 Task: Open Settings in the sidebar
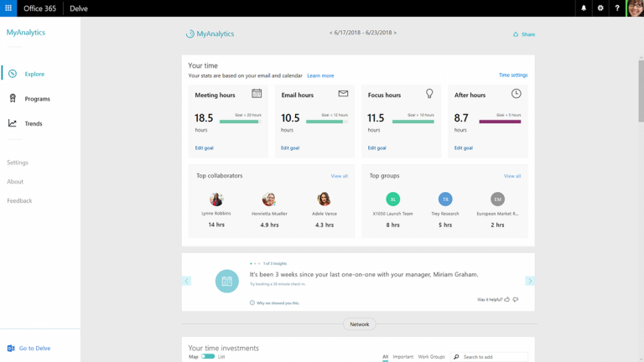[18, 163]
